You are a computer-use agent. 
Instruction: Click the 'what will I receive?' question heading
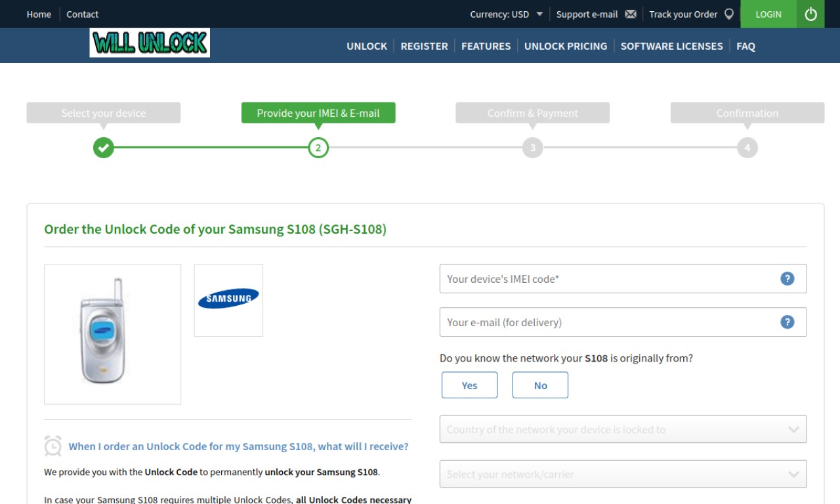click(x=238, y=446)
